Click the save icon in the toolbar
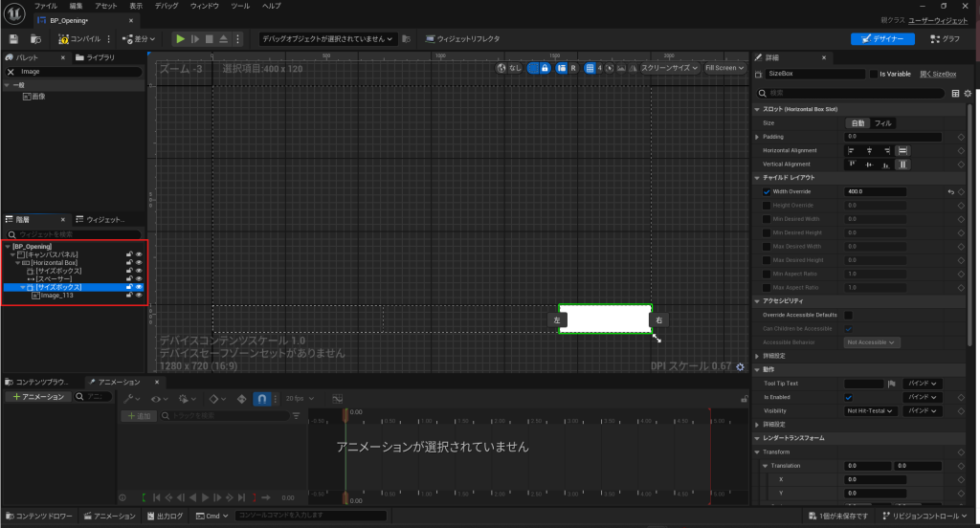This screenshot has width=980, height=528. pos(13,39)
